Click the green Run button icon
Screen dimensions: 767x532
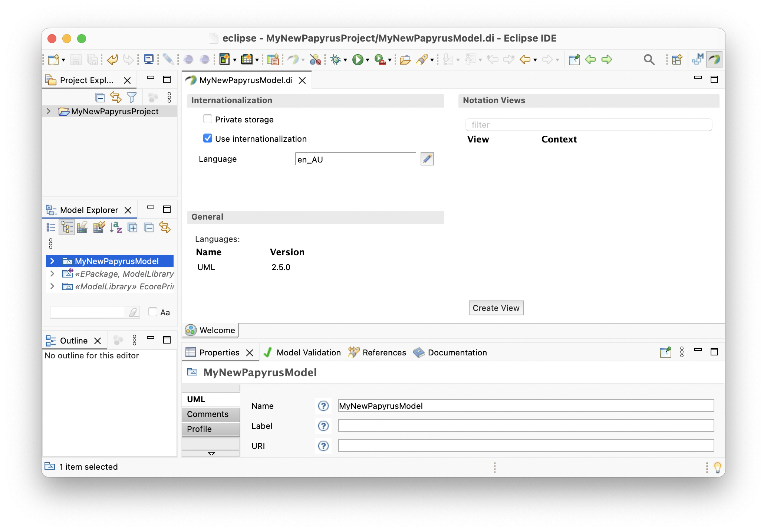[358, 59]
